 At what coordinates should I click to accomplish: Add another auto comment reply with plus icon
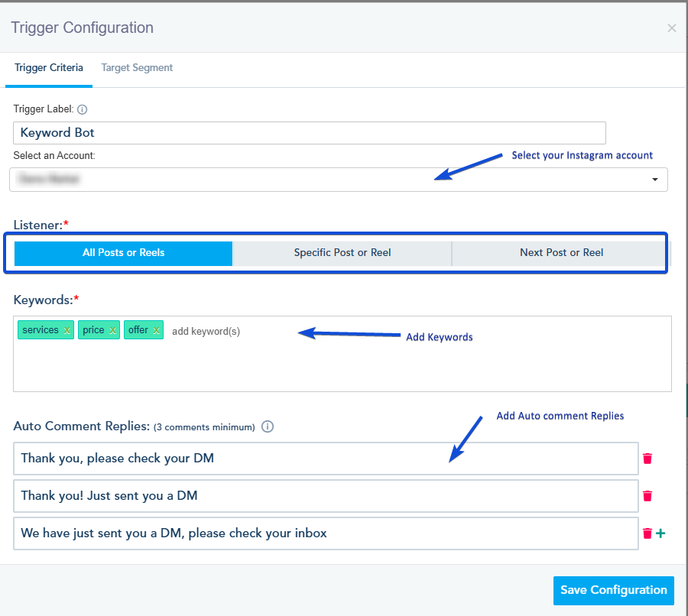click(660, 533)
